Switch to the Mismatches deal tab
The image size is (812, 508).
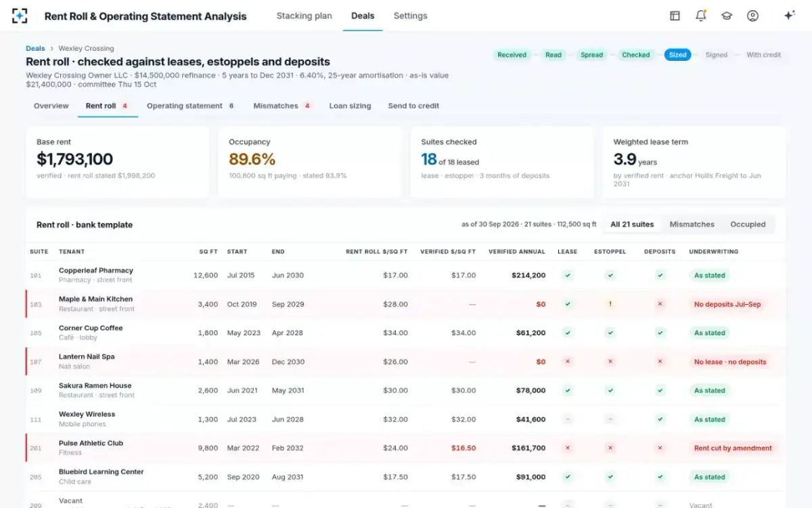[282, 106]
